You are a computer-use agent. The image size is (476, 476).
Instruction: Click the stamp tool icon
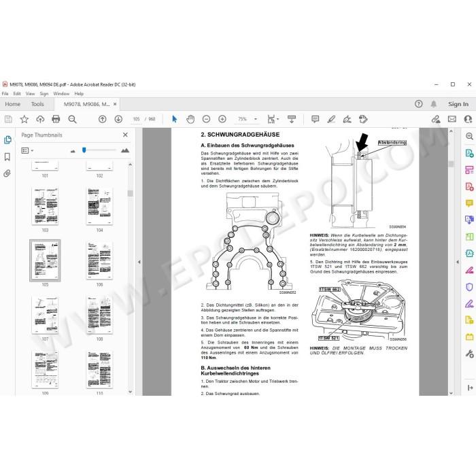point(363,119)
